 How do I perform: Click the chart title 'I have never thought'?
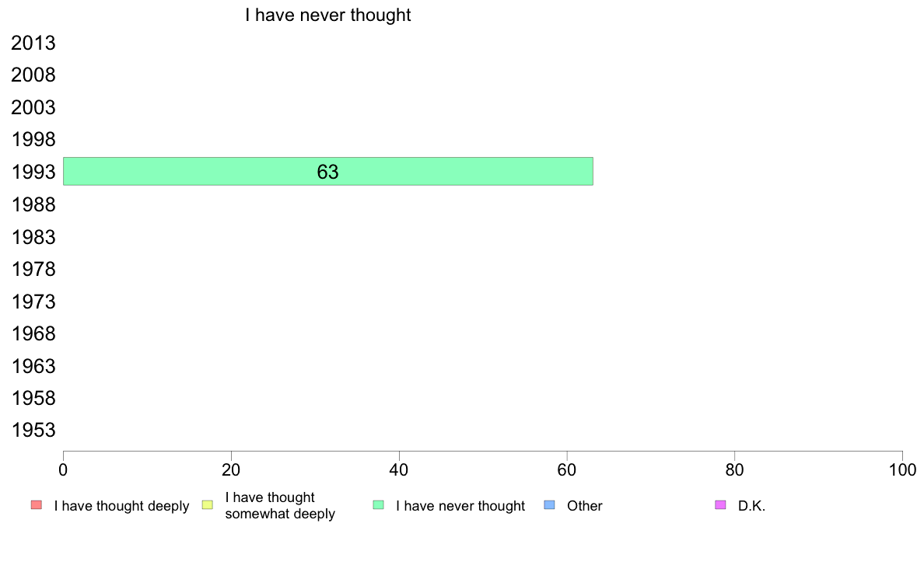(327, 15)
